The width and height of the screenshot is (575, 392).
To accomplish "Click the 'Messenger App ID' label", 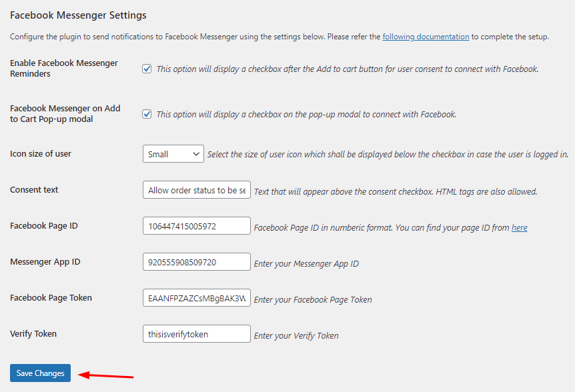I will [45, 261].
